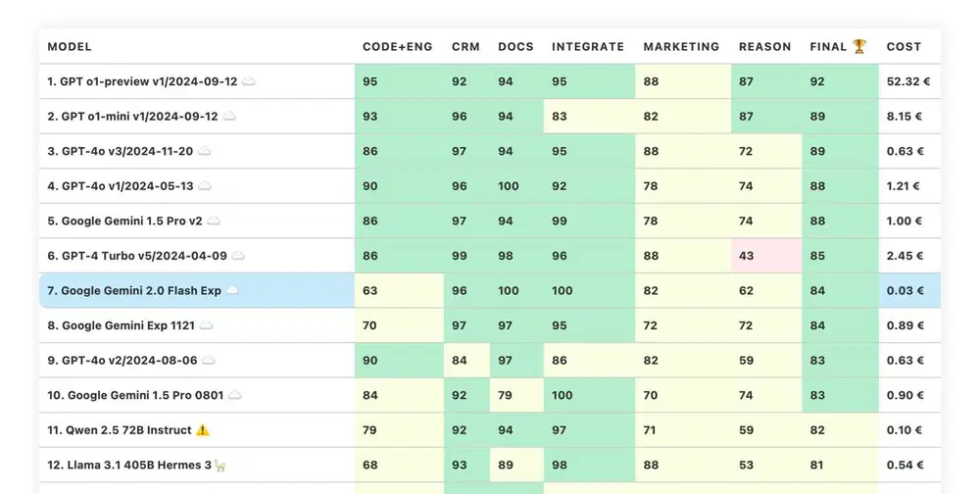Click the trophy icon in the FINAL header
This screenshot has width=980, height=494.
[x=859, y=46]
